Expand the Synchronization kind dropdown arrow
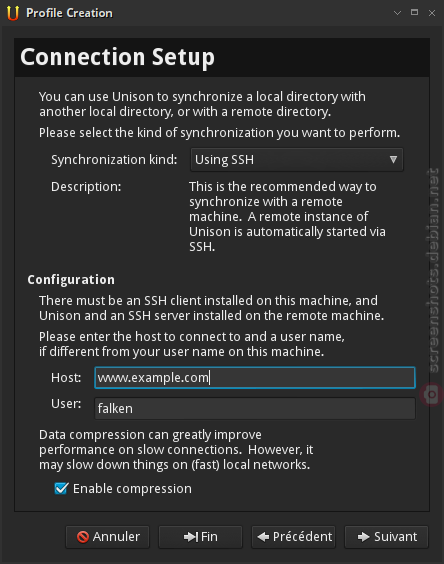444x564 pixels. pos(393,159)
